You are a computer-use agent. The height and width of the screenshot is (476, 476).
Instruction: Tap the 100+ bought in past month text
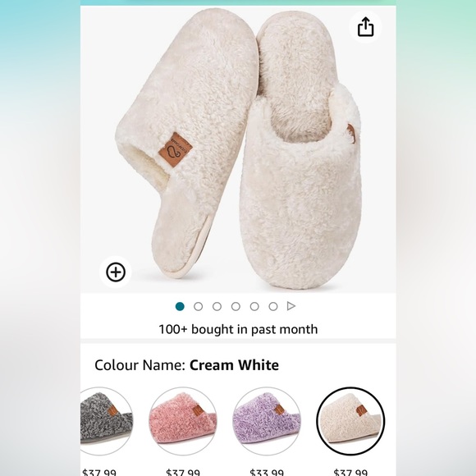(x=238, y=329)
